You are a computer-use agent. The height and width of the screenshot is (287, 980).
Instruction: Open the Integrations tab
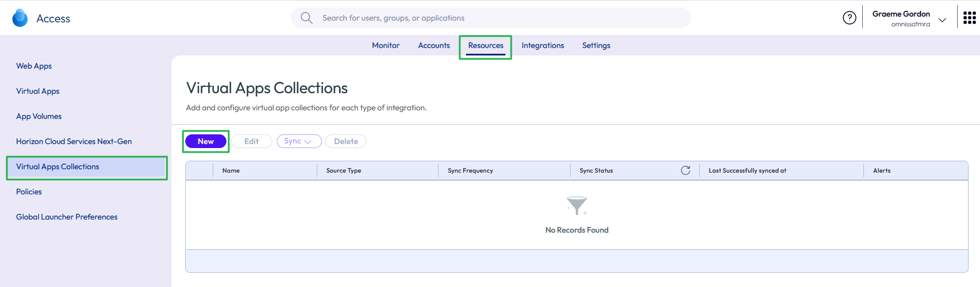click(542, 45)
